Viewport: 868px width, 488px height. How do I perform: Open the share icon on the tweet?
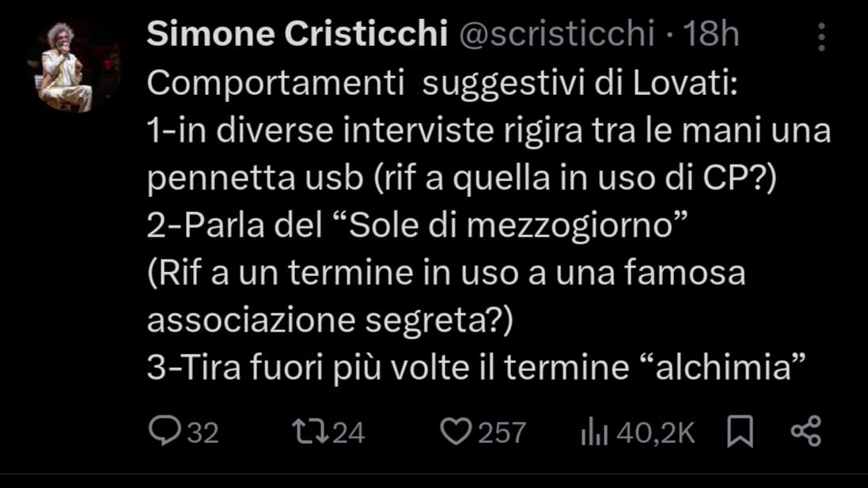click(x=806, y=432)
